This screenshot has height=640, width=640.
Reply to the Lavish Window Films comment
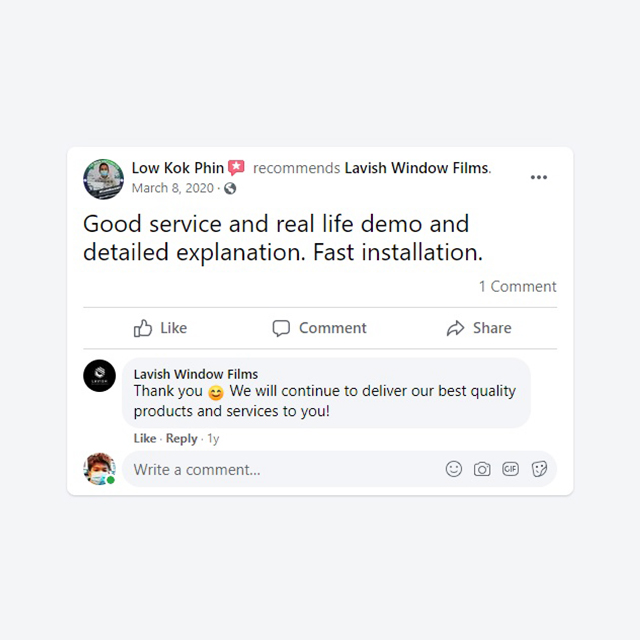coord(181,438)
